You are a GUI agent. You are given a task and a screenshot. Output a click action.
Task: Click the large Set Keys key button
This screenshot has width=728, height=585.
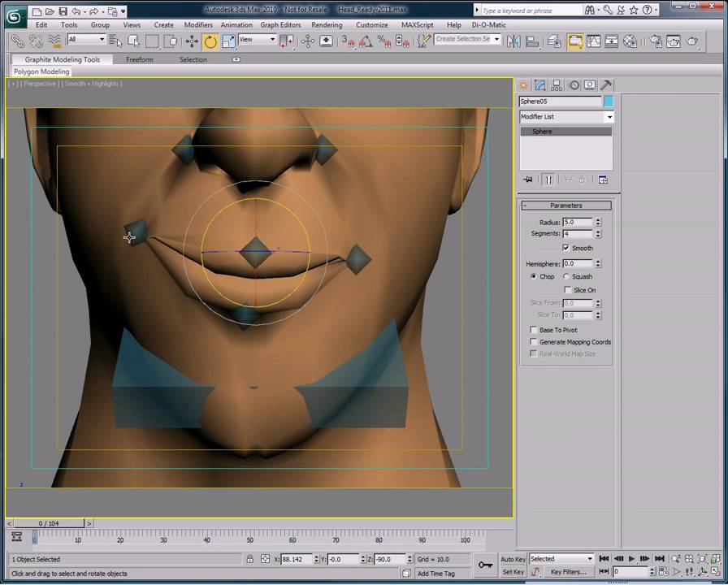(x=486, y=565)
